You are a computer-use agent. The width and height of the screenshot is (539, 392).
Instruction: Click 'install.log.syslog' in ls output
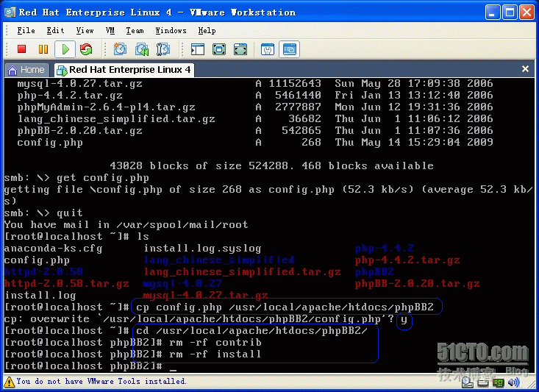point(202,249)
